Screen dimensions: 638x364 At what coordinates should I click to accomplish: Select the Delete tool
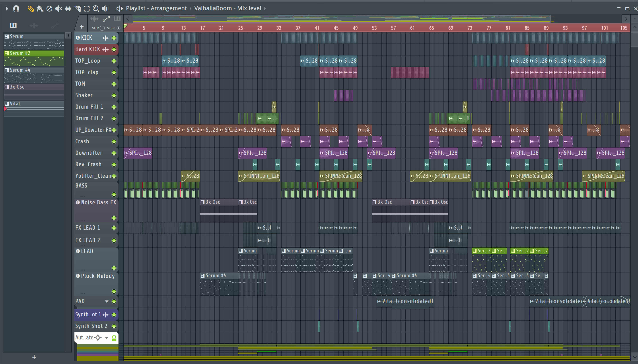click(x=49, y=9)
